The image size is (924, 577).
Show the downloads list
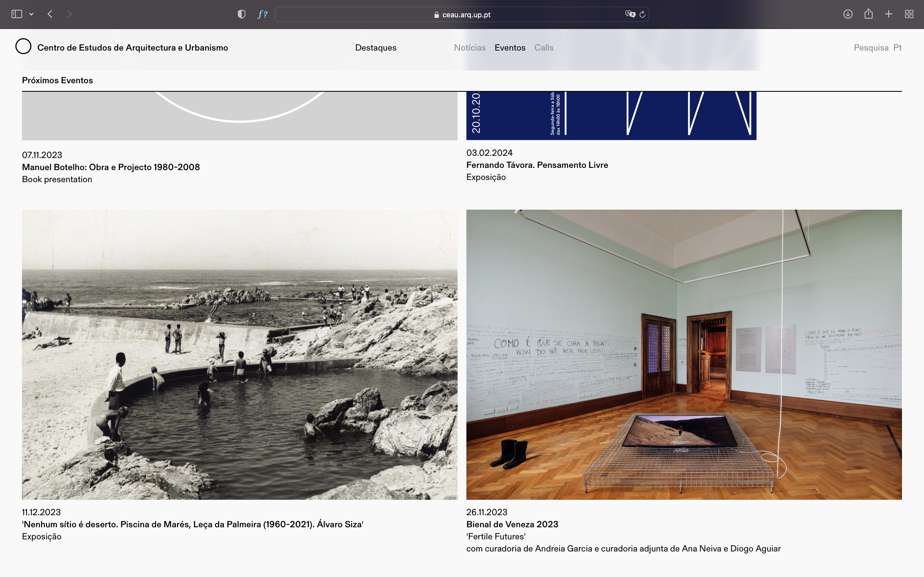(x=848, y=14)
